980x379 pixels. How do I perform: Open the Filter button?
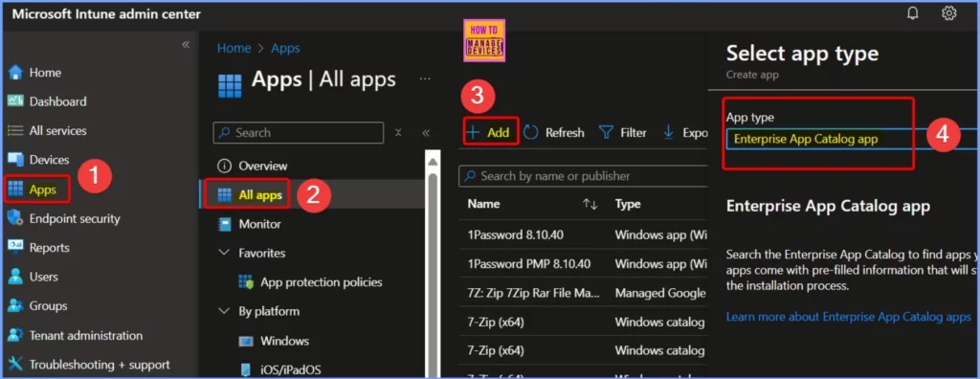coord(623,133)
